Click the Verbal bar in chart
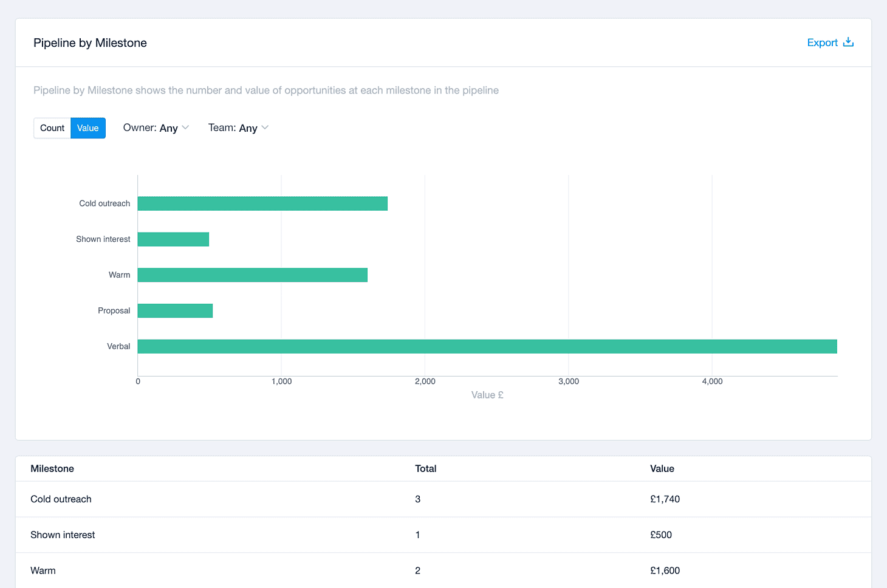 pos(487,346)
